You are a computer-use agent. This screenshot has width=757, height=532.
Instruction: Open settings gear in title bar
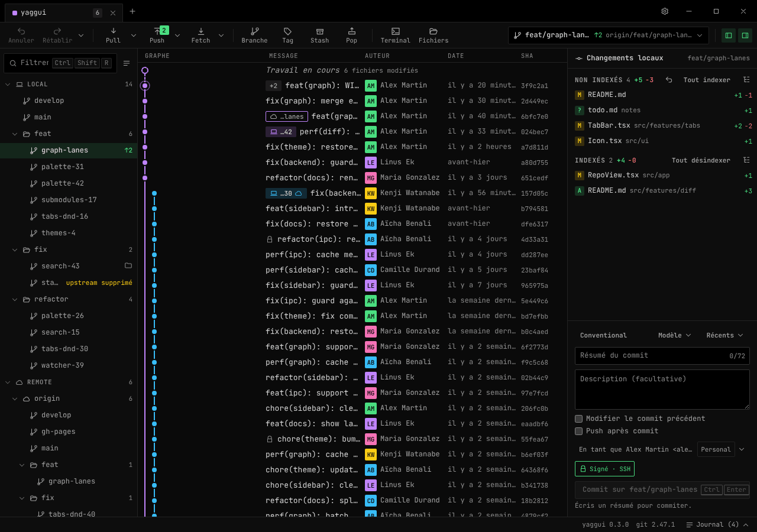click(x=665, y=11)
